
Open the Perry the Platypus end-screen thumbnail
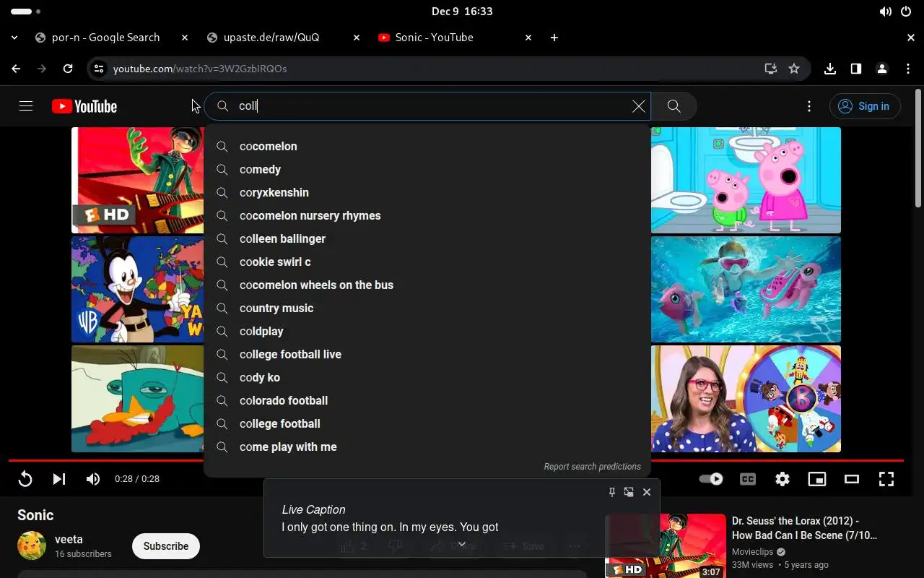(x=138, y=398)
